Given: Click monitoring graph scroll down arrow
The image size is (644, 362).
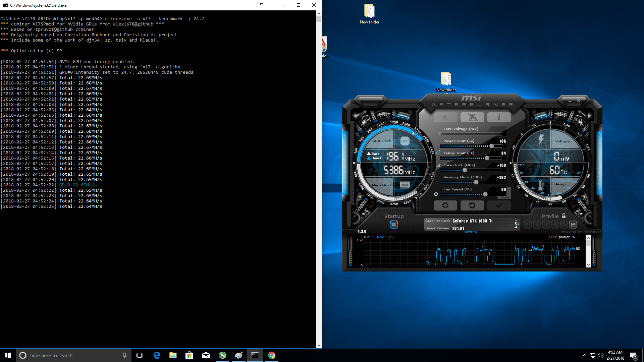Looking at the screenshot, I should 588,265.
